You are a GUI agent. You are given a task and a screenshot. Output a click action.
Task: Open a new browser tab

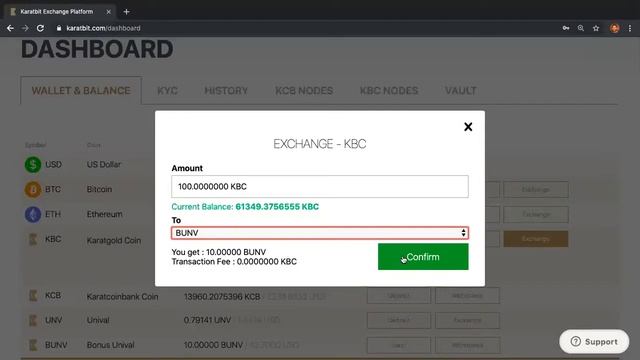coord(127,12)
